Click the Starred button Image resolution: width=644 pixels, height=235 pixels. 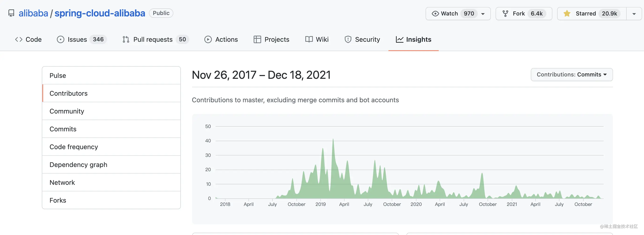click(592, 14)
